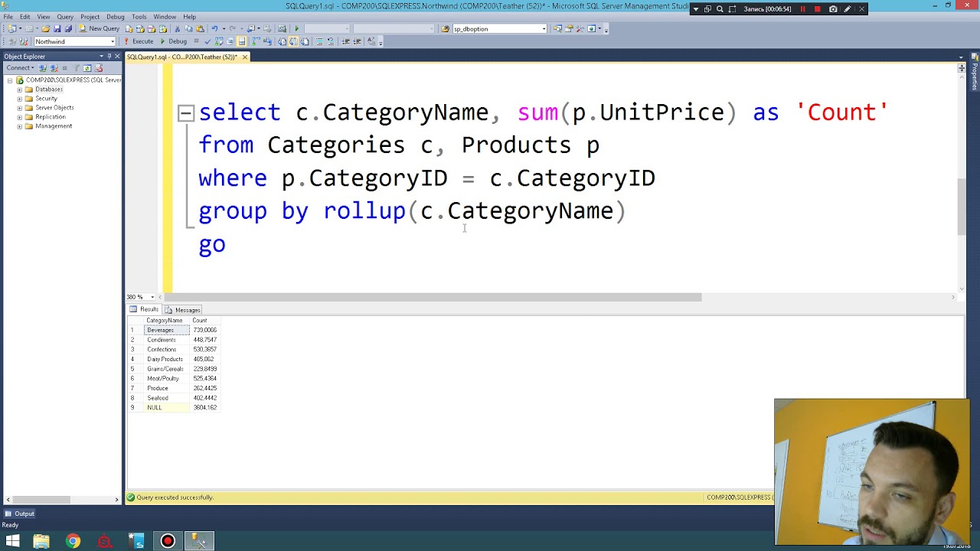Click the recorder pencil annotation icon
This screenshot has width=980, height=551.
click(x=848, y=9)
